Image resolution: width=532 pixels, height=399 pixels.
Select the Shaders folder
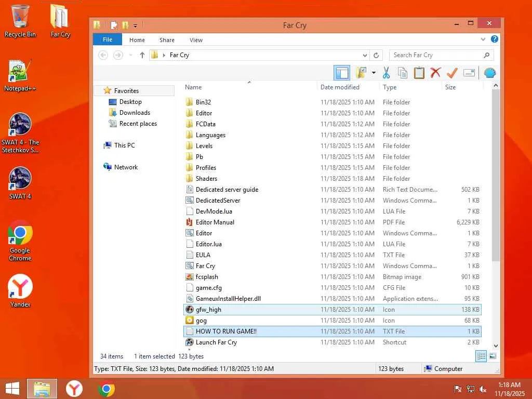(332, 179)
